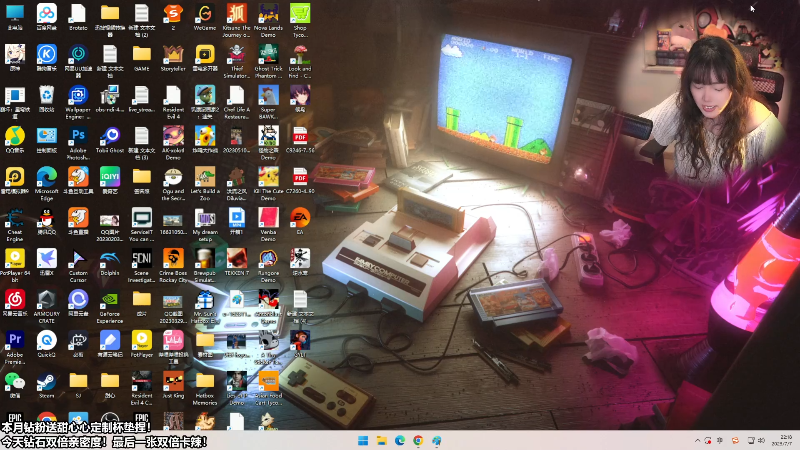This screenshot has height=450, width=800.
Task: Open QQ Music yellow icon
Action: pyautogui.click(x=15, y=139)
